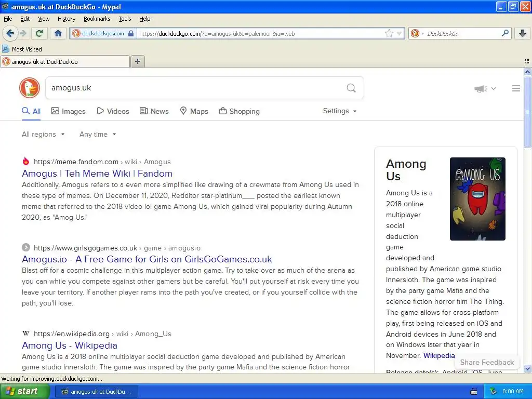
Task: Click the duckduckgo.com site identity label
Action: coord(103,33)
